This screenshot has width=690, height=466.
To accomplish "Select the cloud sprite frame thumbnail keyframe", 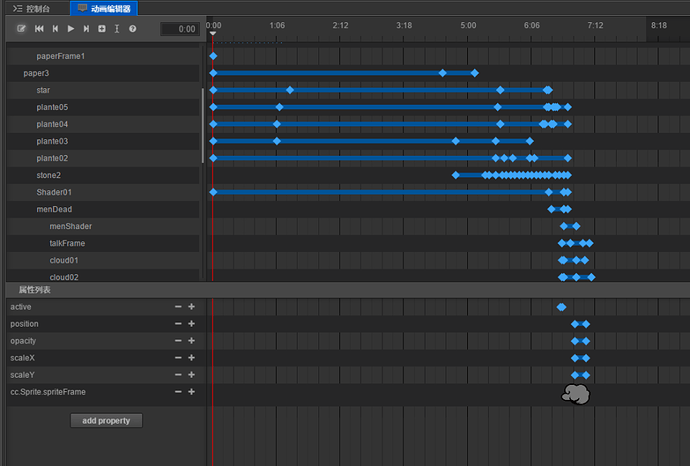I will tap(576, 394).
